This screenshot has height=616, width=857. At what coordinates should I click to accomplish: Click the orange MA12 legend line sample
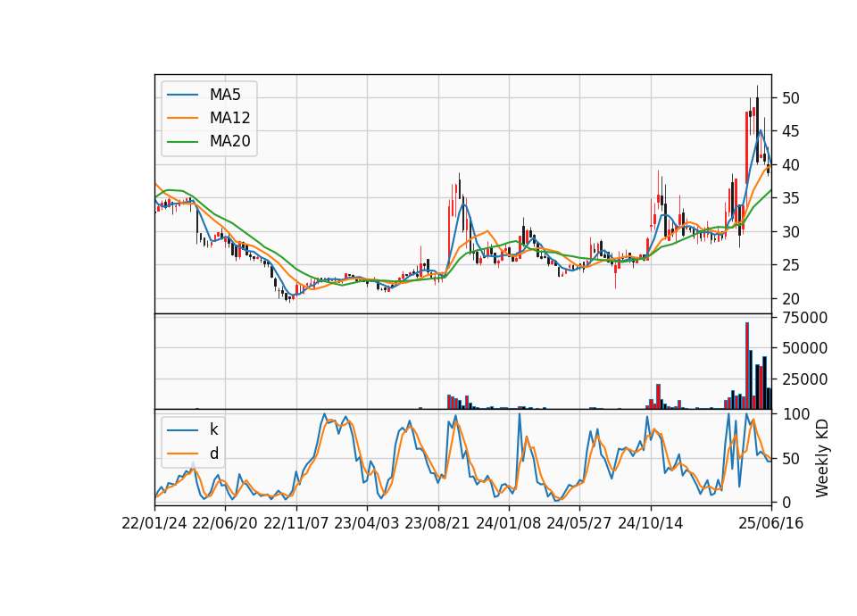pos(182,118)
